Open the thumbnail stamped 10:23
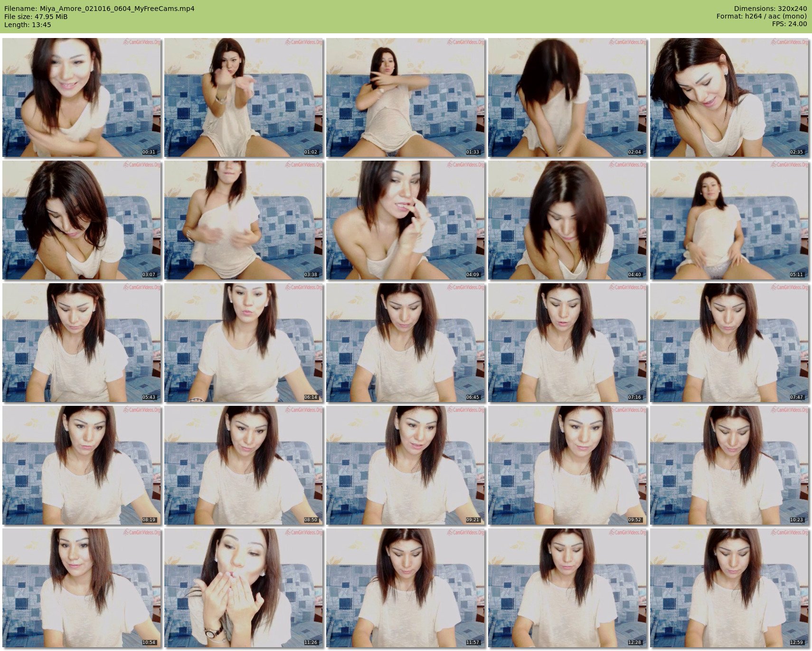The width and height of the screenshot is (812, 651). tap(729, 465)
